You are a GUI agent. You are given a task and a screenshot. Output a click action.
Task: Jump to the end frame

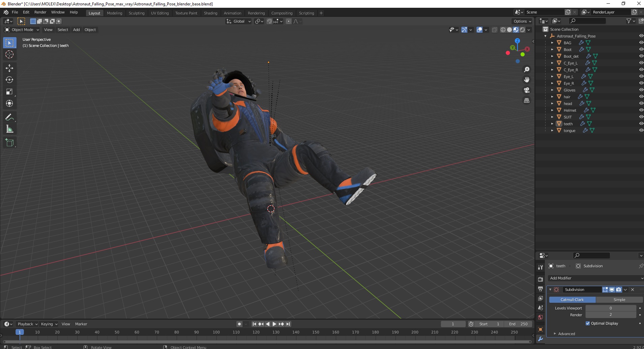pos(288,324)
